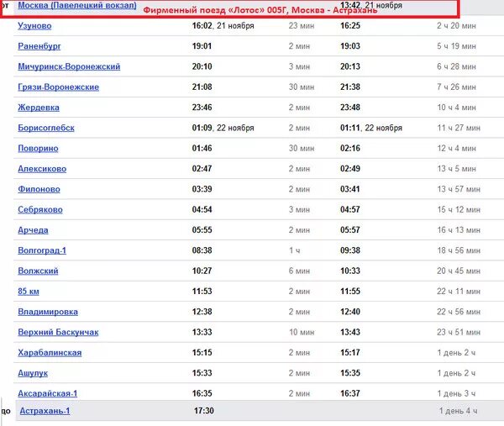Select arrival time 01:09, 22 ноября
Image resolution: width=504 pixels, height=426 pixels.
(223, 128)
